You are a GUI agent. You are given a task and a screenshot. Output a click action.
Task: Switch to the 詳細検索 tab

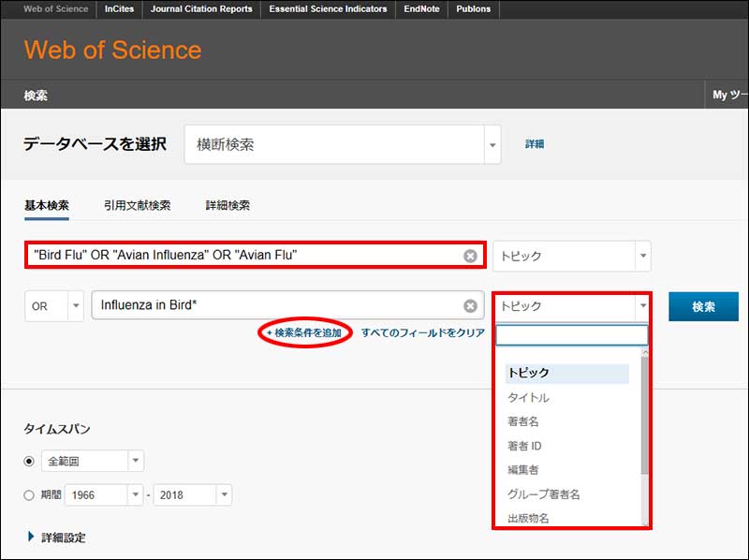pos(228,205)
